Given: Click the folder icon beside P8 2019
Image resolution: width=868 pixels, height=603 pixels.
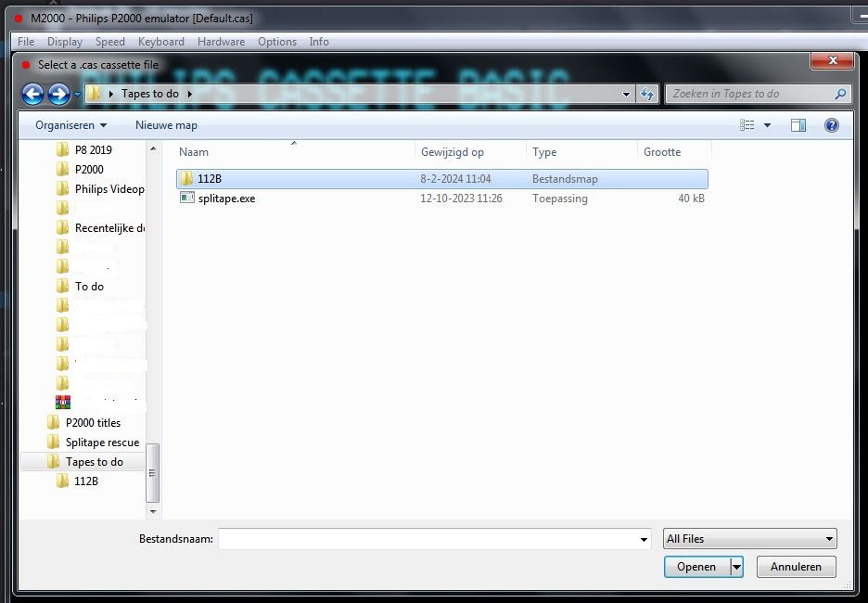Looking at the screenshot, I should coord(62,149).
